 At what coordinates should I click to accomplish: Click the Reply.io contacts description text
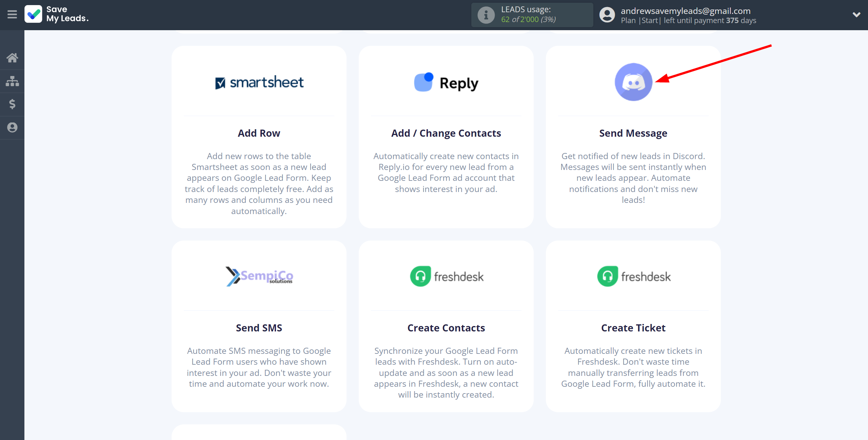(446, 173)
